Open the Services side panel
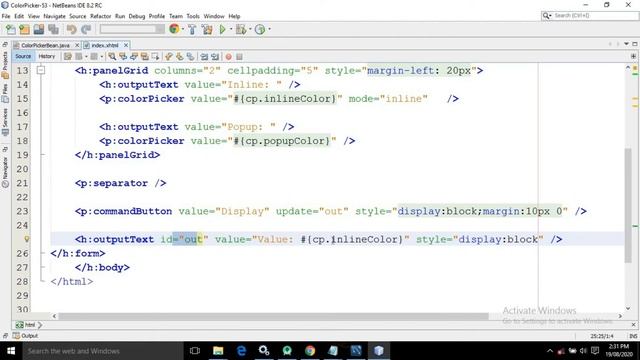 pyautogui.click(x=5, y=122)
